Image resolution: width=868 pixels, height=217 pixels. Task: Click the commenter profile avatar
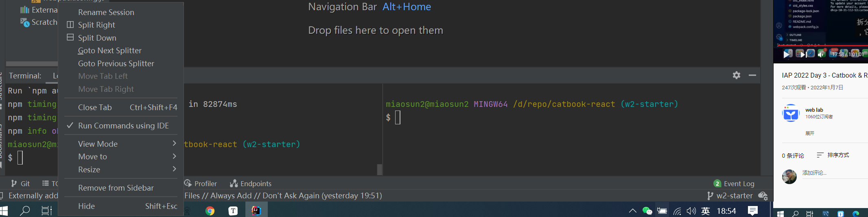coord(789,176)
